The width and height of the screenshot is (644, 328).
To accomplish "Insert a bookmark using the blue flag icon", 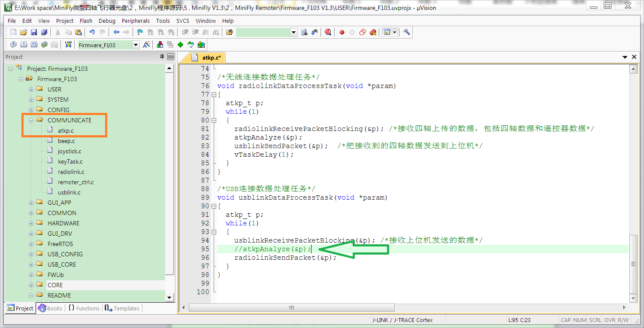I will [x=140, y=32].
